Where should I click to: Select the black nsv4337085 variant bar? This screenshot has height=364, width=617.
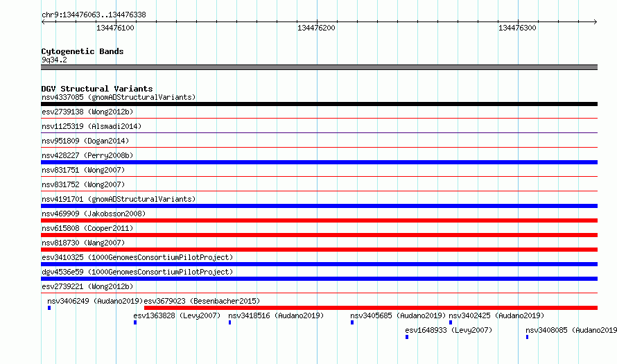(x=319, y=104)
